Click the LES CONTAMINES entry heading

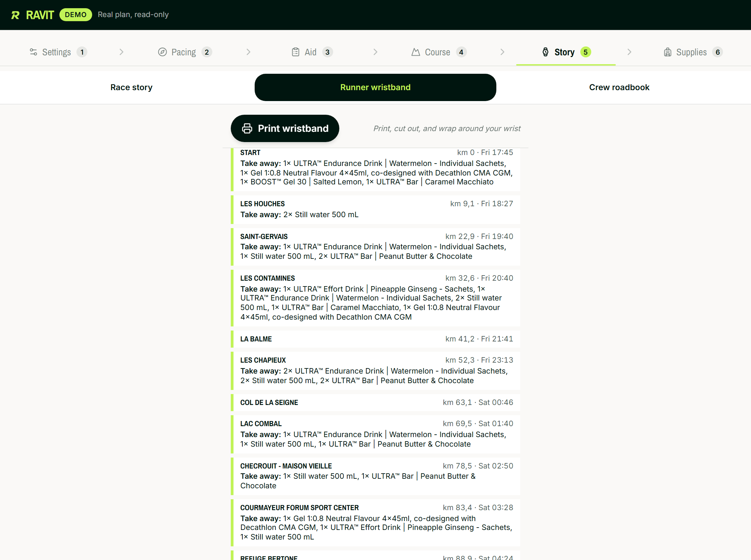(268, 278)
